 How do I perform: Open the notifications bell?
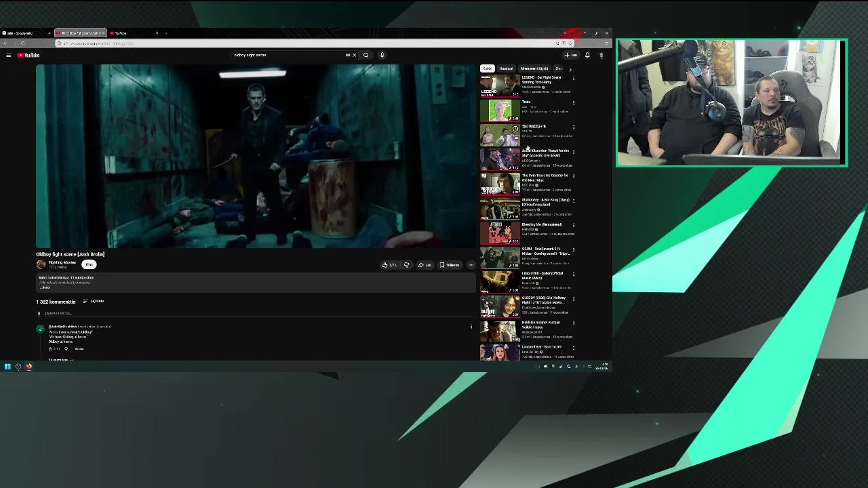pos(587,55)
